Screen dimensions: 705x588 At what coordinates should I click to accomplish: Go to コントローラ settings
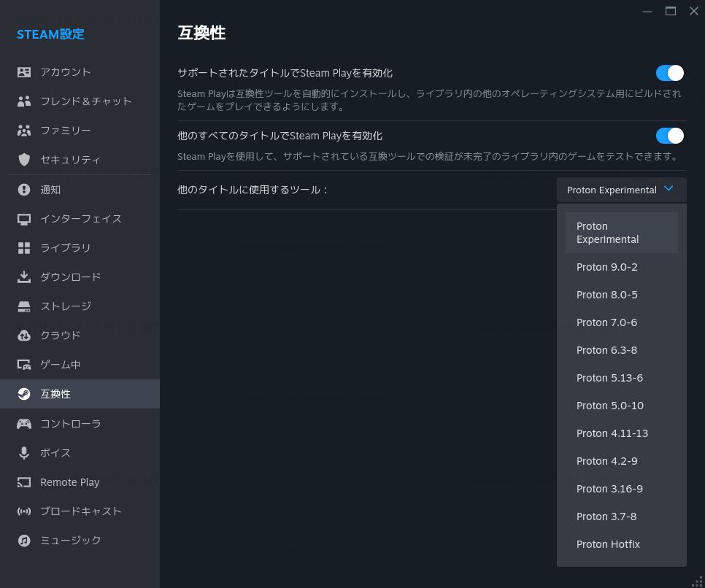80,423
